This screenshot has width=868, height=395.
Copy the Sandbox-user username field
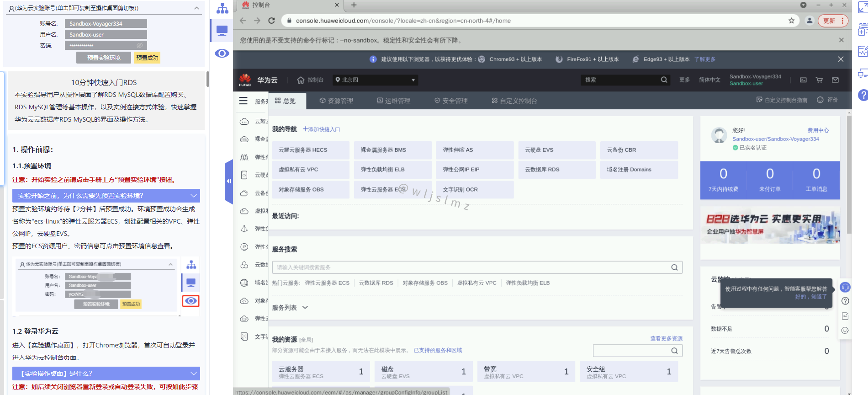click(106, 34)
